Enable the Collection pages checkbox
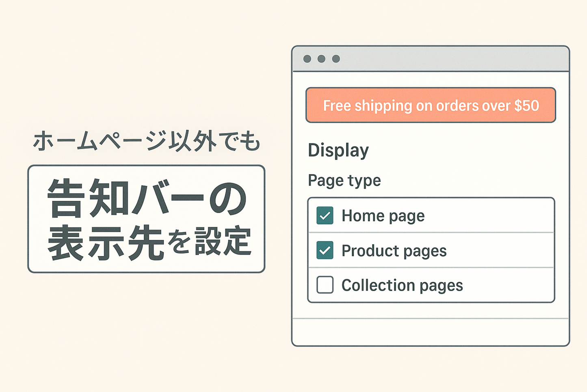 [x=325, y=285]
